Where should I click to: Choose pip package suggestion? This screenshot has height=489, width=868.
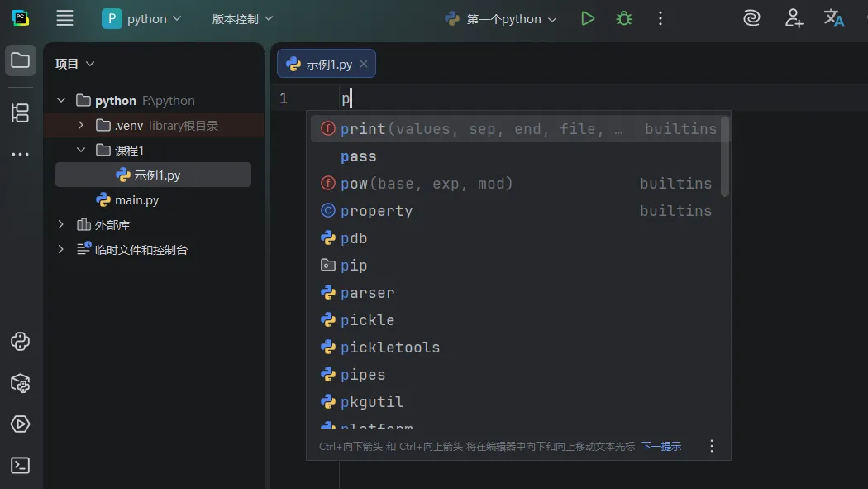coord(516,266)
